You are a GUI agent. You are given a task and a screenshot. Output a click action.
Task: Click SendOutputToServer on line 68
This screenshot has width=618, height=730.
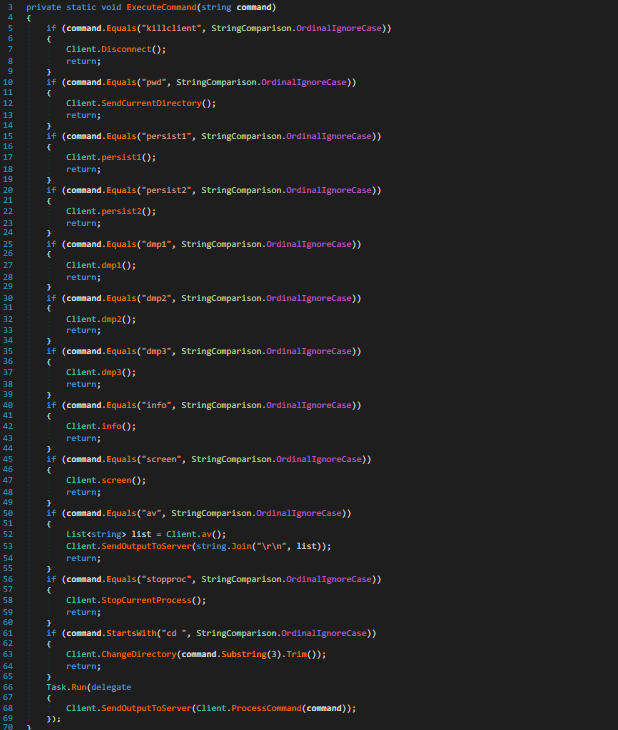point(146,709)
